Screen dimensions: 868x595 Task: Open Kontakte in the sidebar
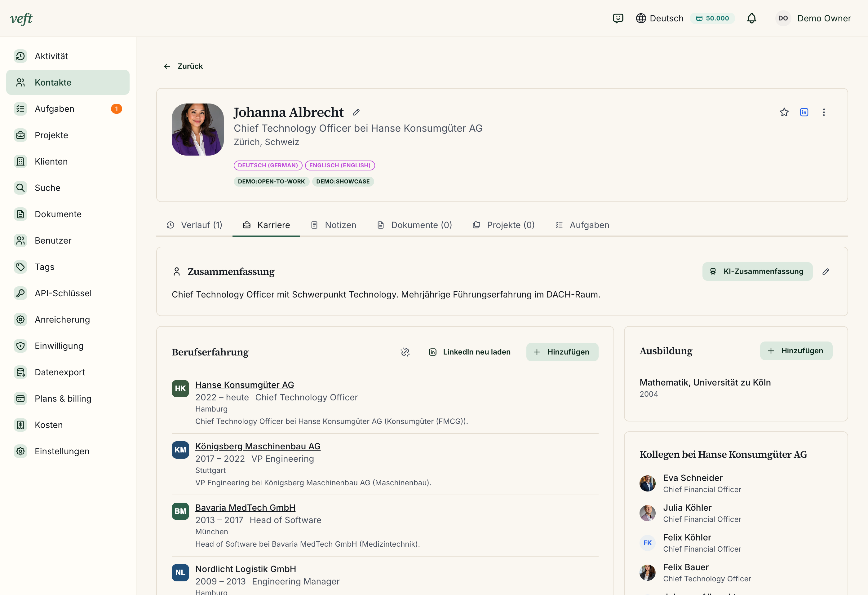pos(68,82)
